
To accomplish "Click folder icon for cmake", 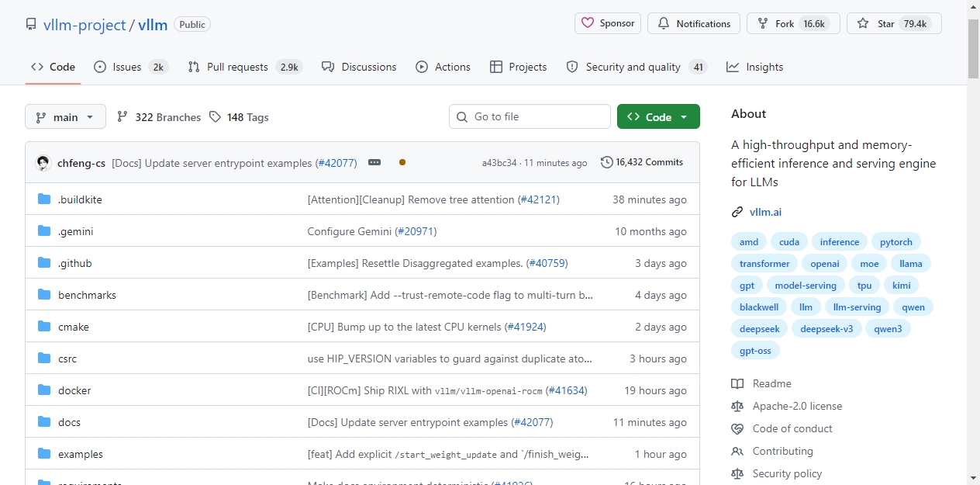I will (44, 327).
